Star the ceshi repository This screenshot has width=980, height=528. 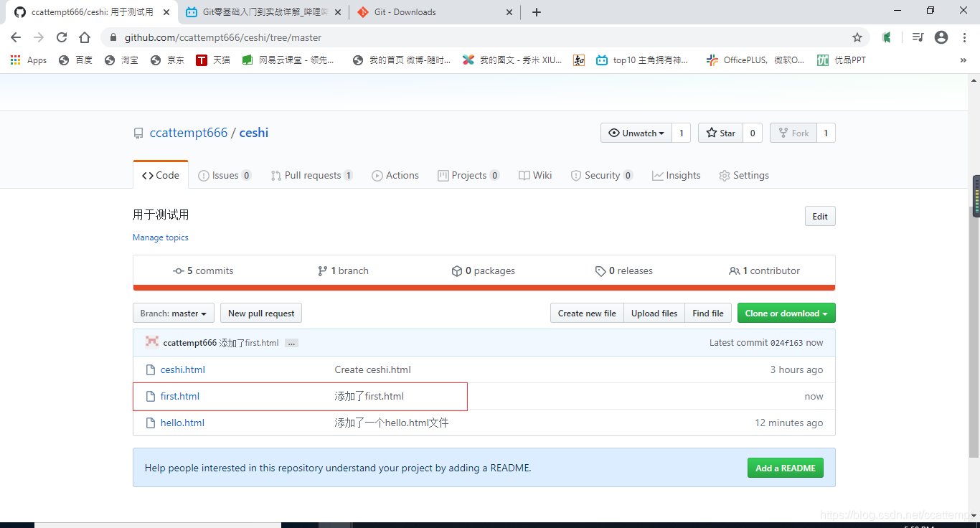[x=720, y=133]
